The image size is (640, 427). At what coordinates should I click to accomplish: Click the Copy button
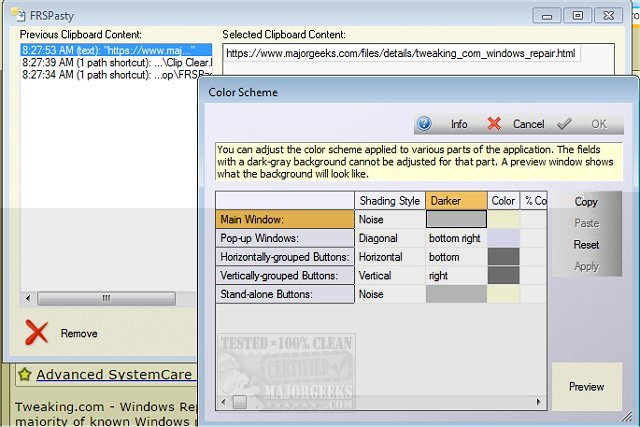[x=586, y=202]
